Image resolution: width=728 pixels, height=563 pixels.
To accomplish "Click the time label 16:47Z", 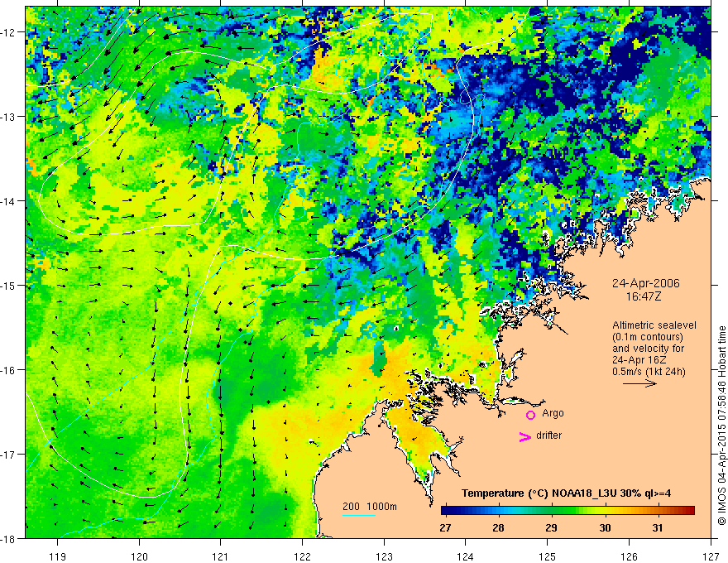I will [x=643, y=296].
